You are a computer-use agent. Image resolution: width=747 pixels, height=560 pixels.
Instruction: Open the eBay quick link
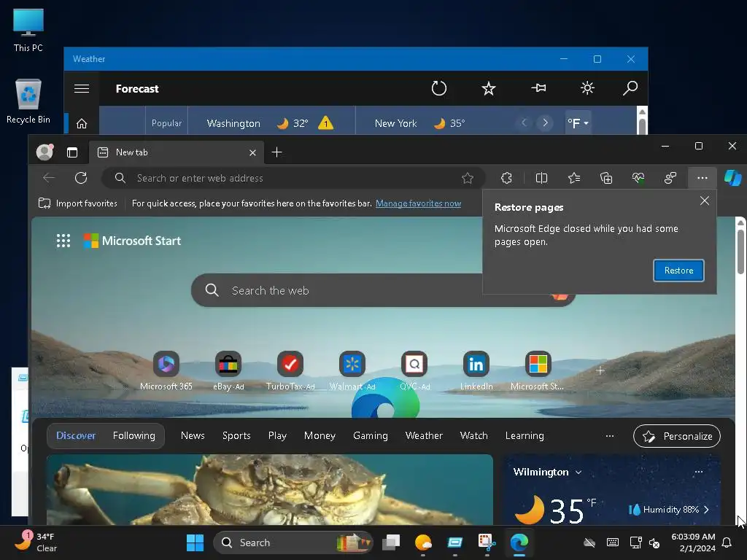click(x=228, y=371)
